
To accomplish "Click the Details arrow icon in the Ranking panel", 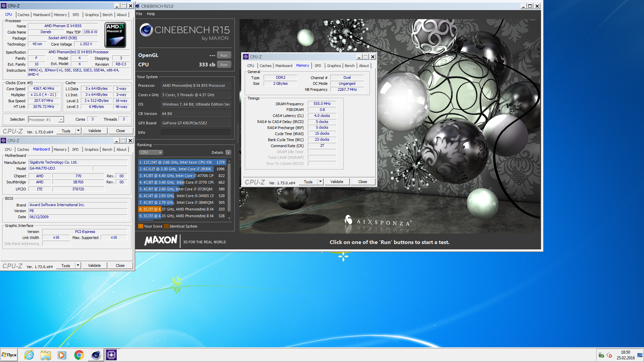I will (x=228, y=153).
